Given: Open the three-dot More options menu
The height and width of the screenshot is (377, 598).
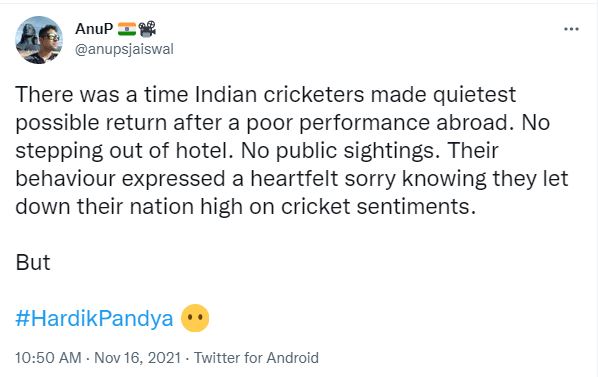Looking at the screenshot, I should [571, 29].
